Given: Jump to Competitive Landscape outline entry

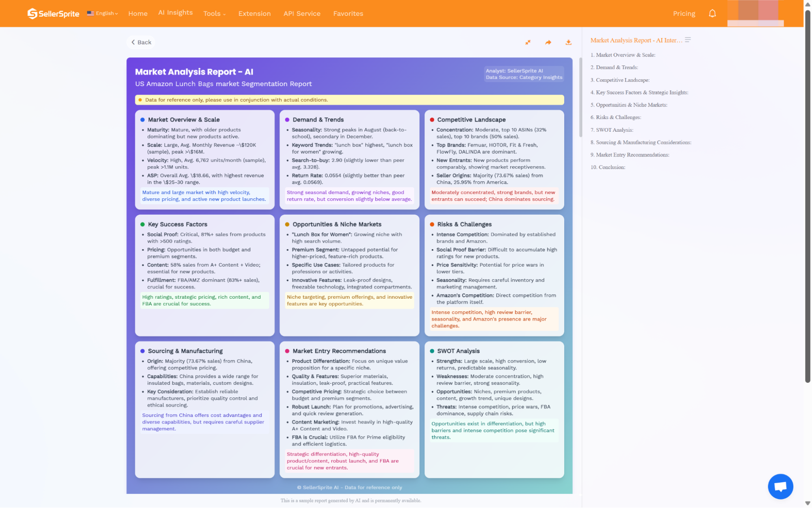Looking at the screenshot, I should pyautogui.click(x=622, y=80).
